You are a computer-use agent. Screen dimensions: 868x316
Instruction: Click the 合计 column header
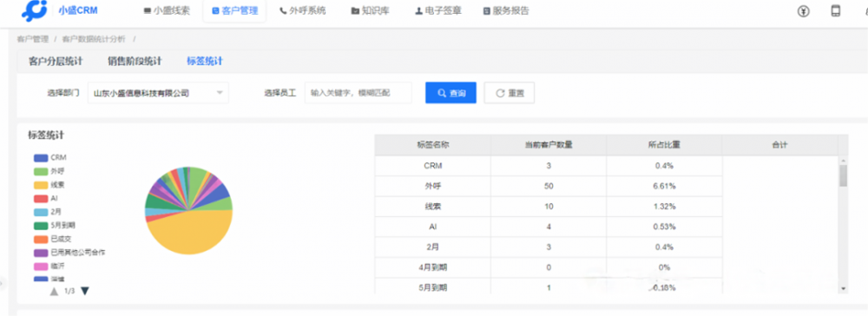point(779,145)
